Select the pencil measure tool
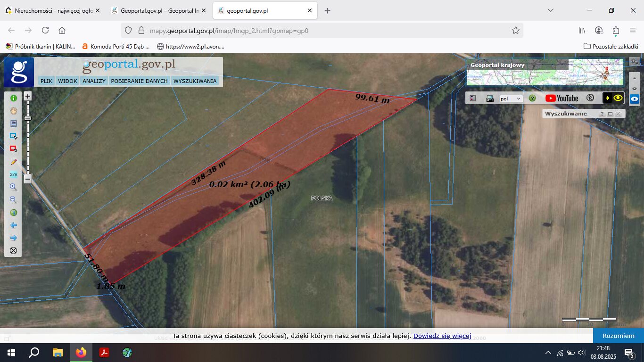 (x=14, y=162)
